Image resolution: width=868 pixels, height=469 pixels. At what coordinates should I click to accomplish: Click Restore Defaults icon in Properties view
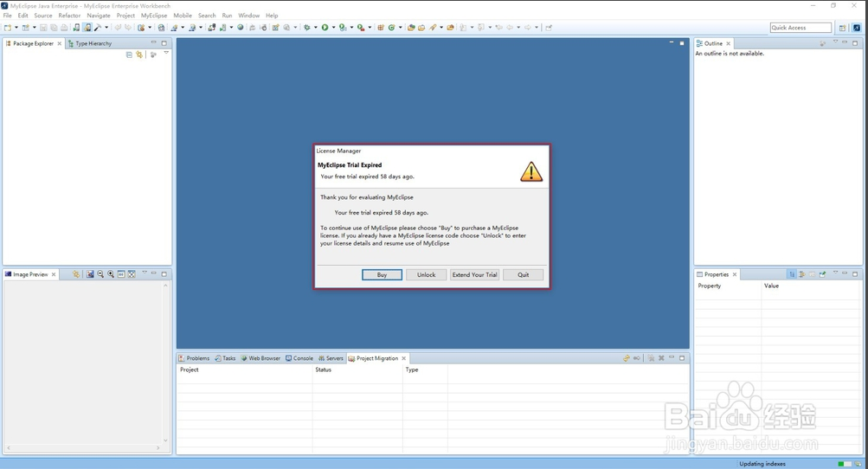coord(812,274)
